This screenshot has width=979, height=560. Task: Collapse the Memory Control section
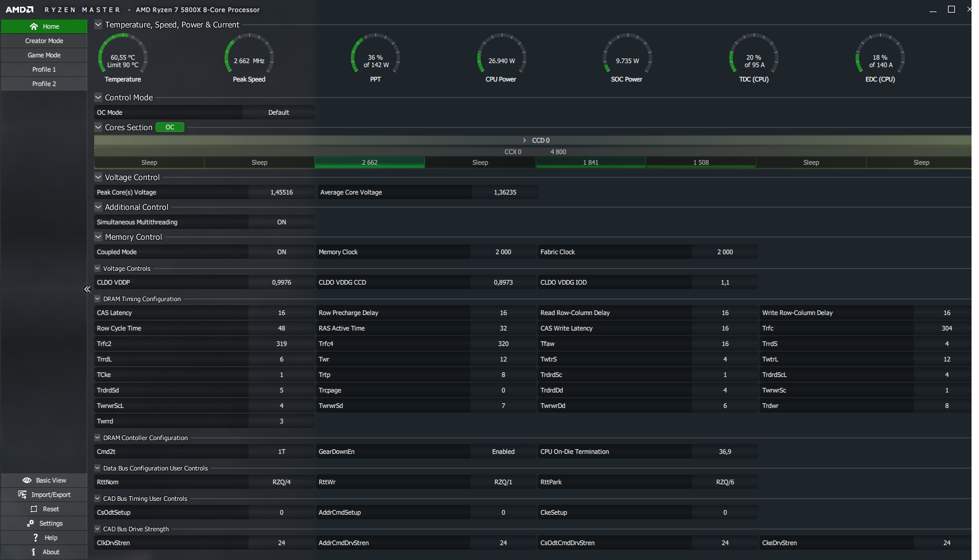click(98, 237)
